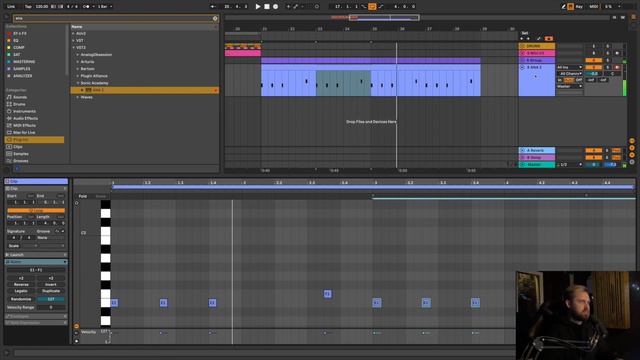Open the Instruments category
Image resolution: width=640 pixels, height=360 pixels.
24,111
